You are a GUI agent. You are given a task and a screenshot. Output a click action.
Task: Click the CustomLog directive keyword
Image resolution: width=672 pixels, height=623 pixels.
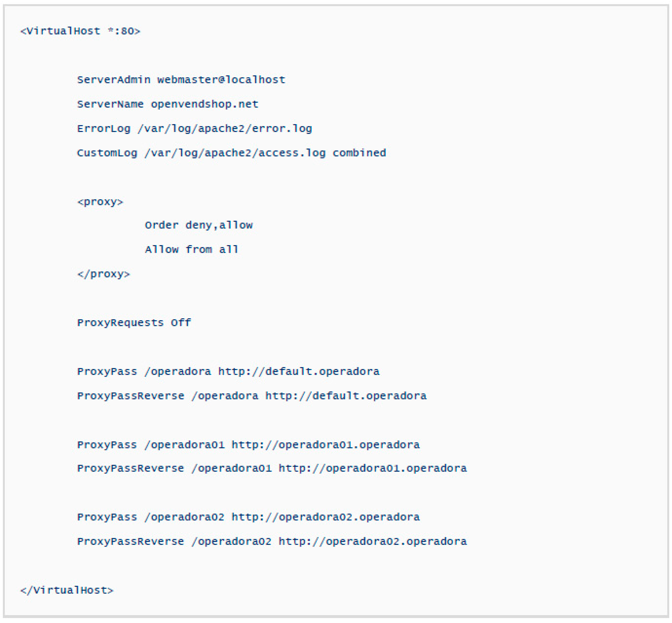pyautogui.click(x=107, y=153)
